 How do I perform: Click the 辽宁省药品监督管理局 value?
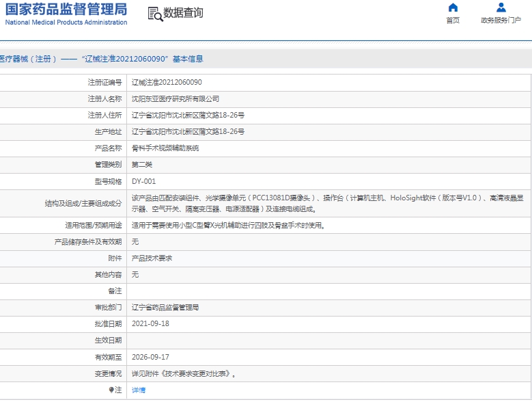tap(165, 307)
